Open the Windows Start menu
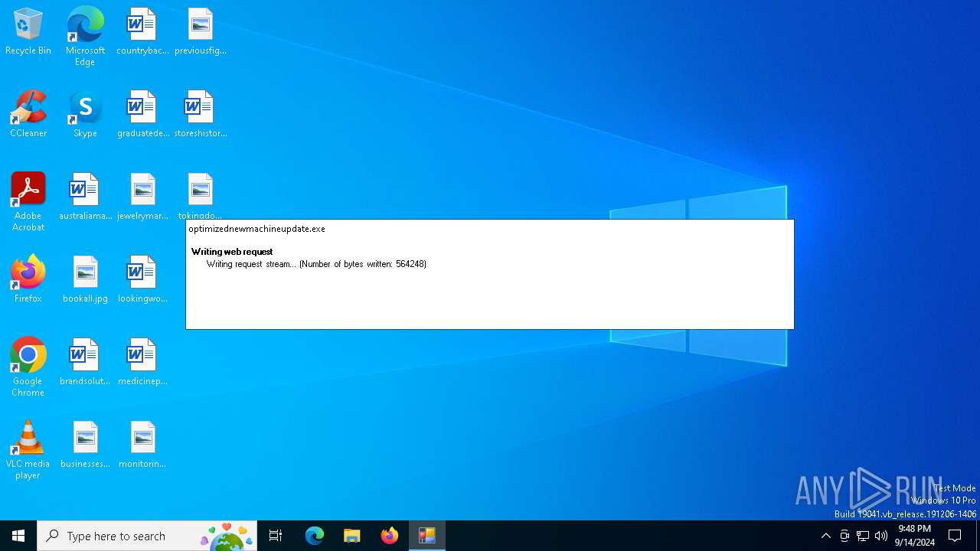980x551 pixels. click(x=18, y=536)
